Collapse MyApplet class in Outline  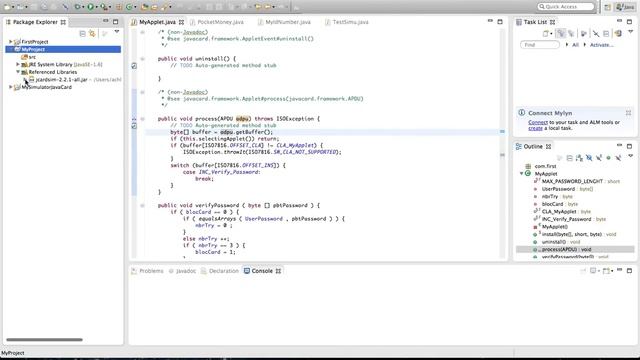pos(521,173)
